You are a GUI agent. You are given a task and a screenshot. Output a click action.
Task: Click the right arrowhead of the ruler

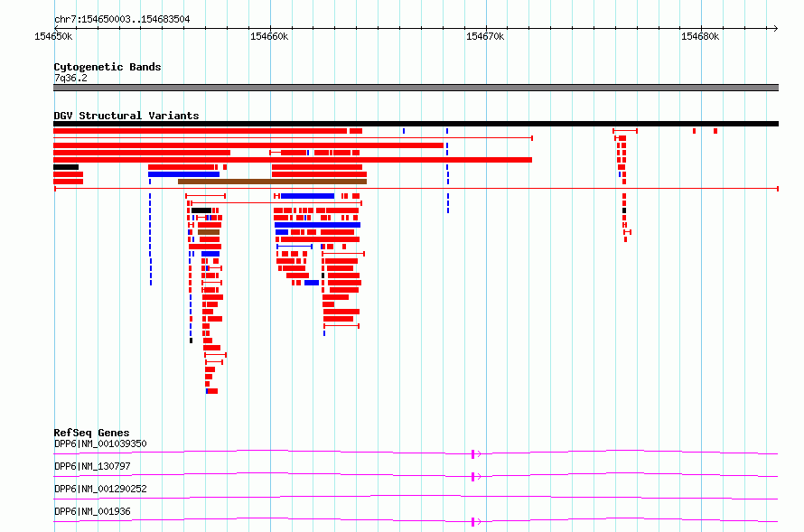tap(775, 28)
